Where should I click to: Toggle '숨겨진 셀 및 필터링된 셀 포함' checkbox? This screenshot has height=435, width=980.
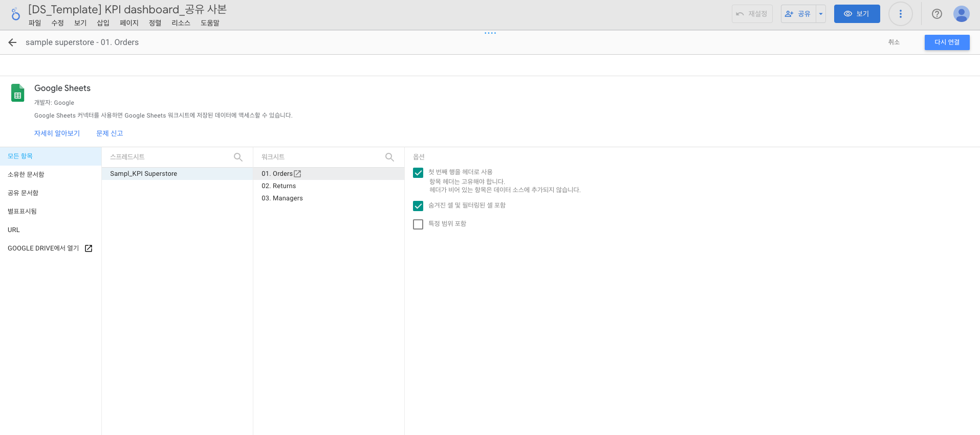[x=418, y=206]
